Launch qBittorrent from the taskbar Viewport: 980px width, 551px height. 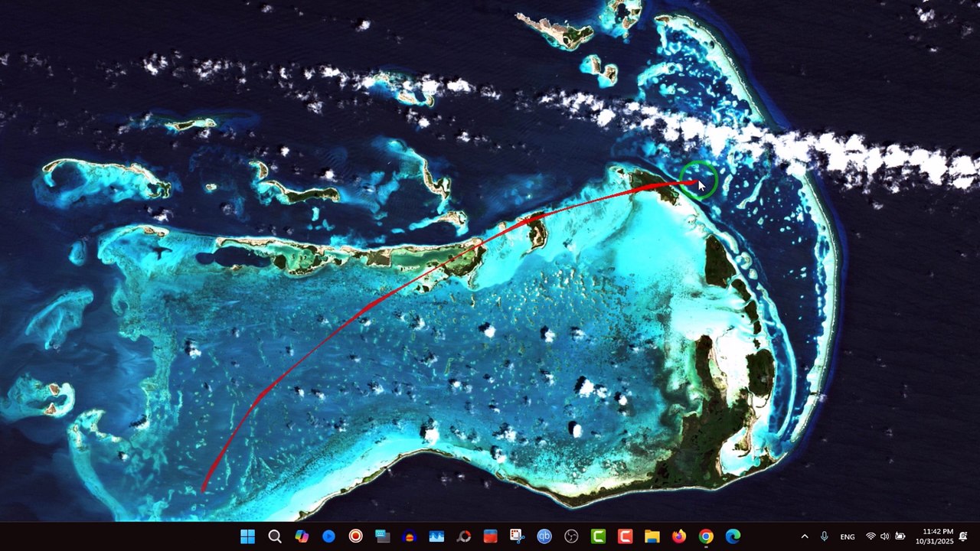544,536
